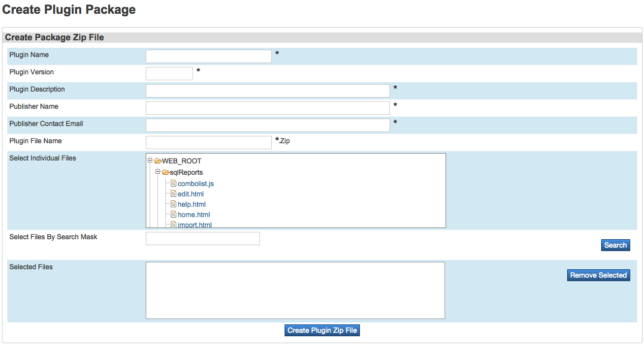Select home.html in the file tree
644x351 pixels.
(194, 215)
